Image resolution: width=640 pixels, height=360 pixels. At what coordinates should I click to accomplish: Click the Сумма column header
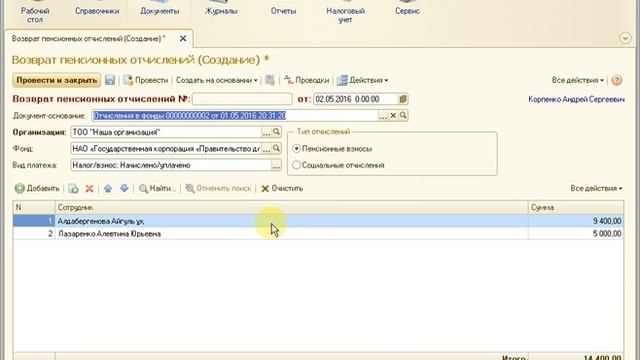pyautogui.click(x=576, y=207)
